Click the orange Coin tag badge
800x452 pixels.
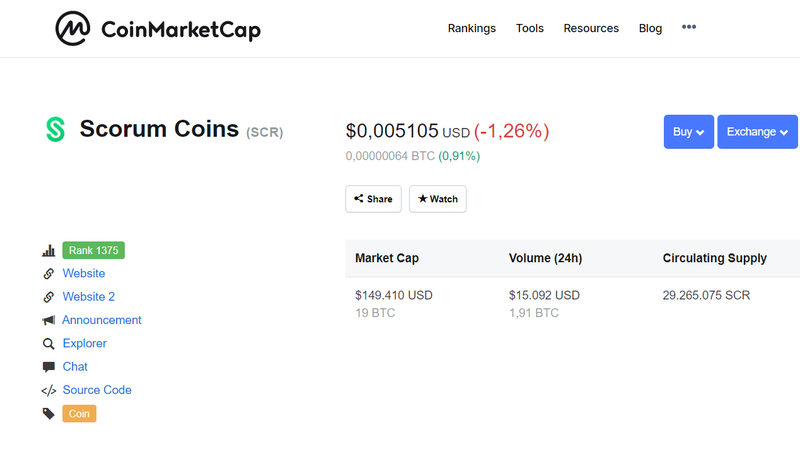click(x=79, y=414)
